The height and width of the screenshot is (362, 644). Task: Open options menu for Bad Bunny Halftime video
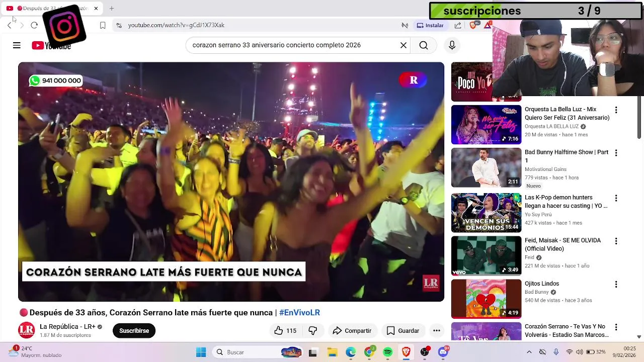point(616,153)
